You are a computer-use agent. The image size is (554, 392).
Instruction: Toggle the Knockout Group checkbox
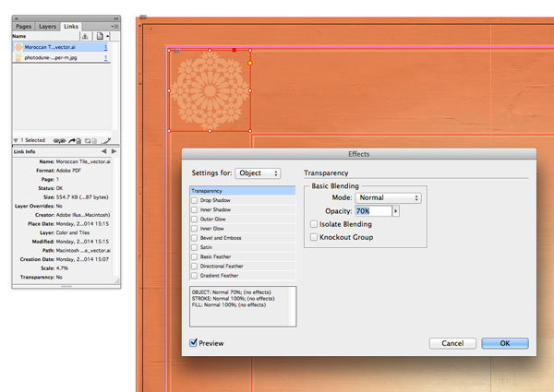(x=314, y=237)
